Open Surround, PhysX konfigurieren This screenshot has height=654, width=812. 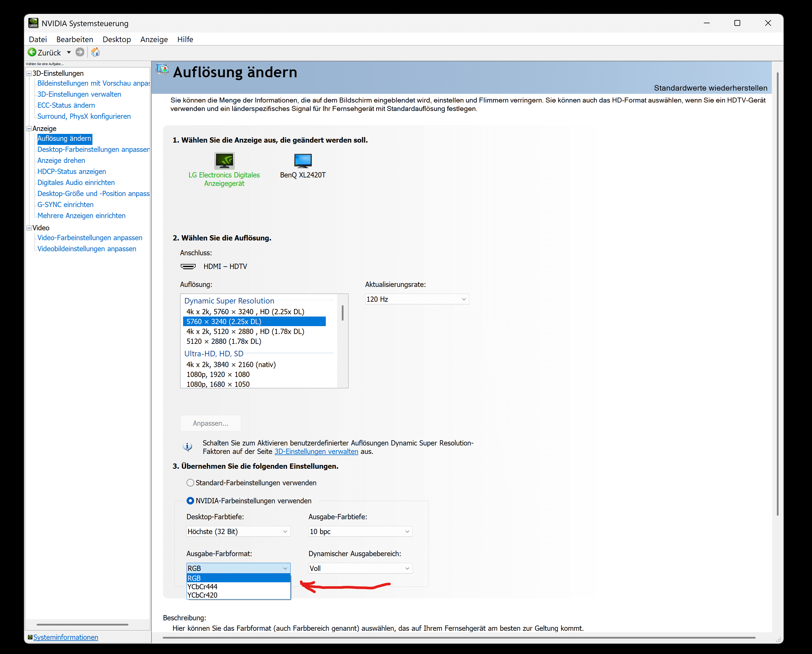[84, 116]
